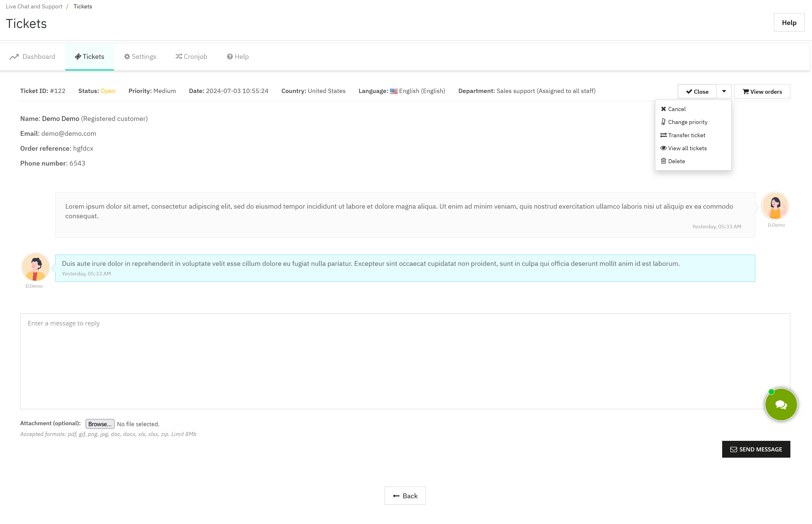Click the Accepted formats hint text

108,434
